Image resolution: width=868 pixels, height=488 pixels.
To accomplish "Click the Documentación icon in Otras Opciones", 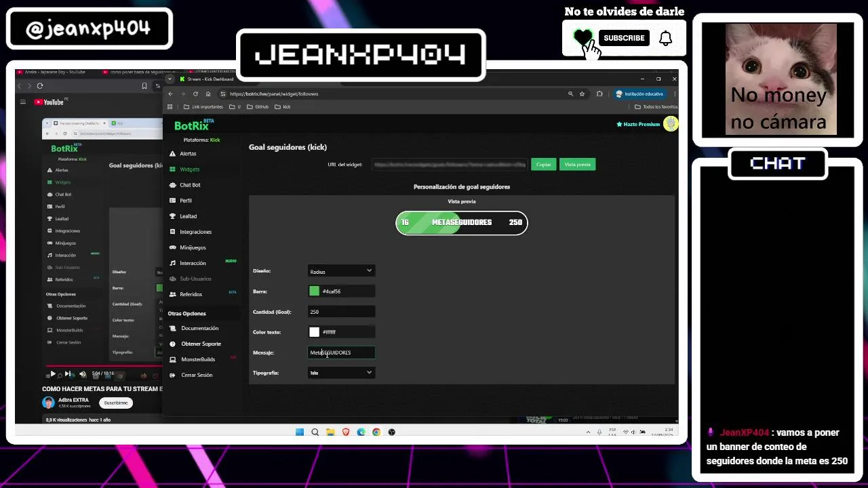I will pos(173,328).
